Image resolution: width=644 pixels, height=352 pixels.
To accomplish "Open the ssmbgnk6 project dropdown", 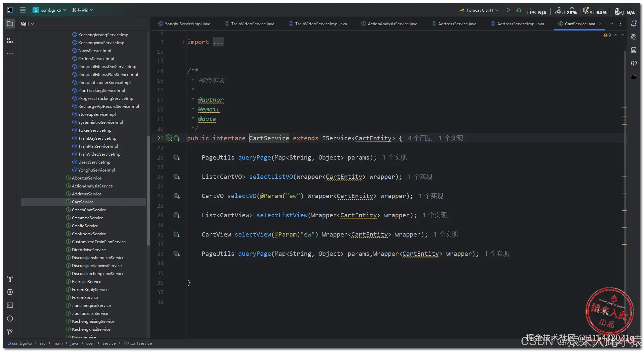I will (x=49, y=10).
